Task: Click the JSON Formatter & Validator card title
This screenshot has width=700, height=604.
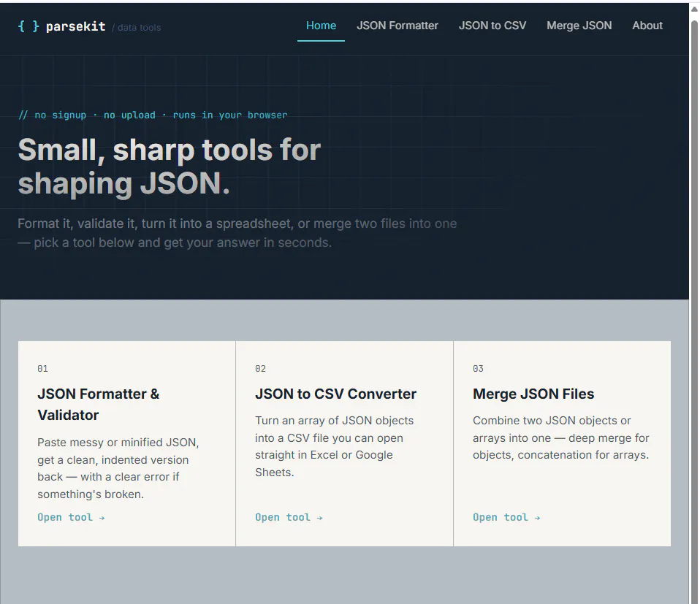Action: pyautogui.click(x=98, y=405)
